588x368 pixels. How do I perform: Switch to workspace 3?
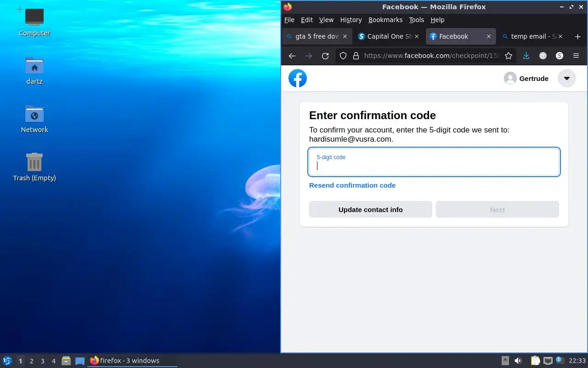pos(42,361)
